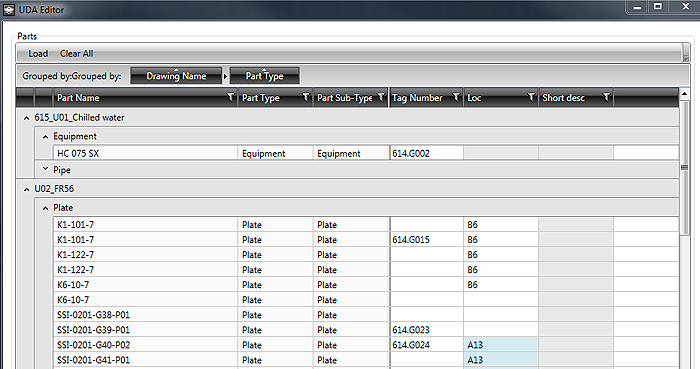Click Short desc cell in HC 075 SX row
Screen dimensions: 700x369
[576, 153]
